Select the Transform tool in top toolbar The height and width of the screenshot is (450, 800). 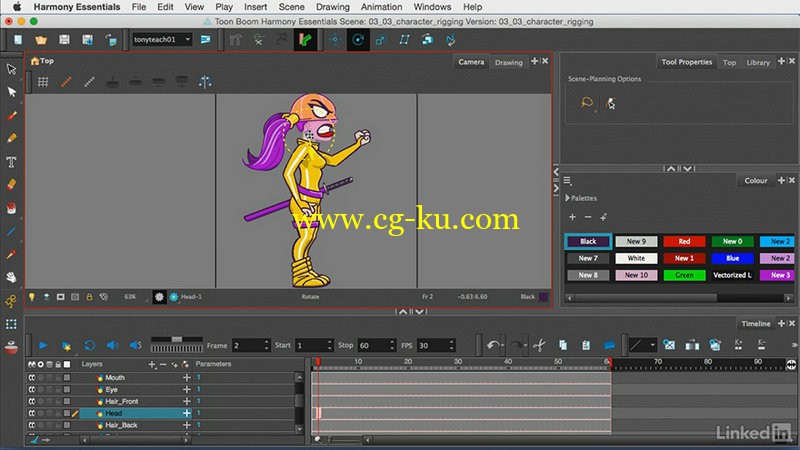pos(305,40)
